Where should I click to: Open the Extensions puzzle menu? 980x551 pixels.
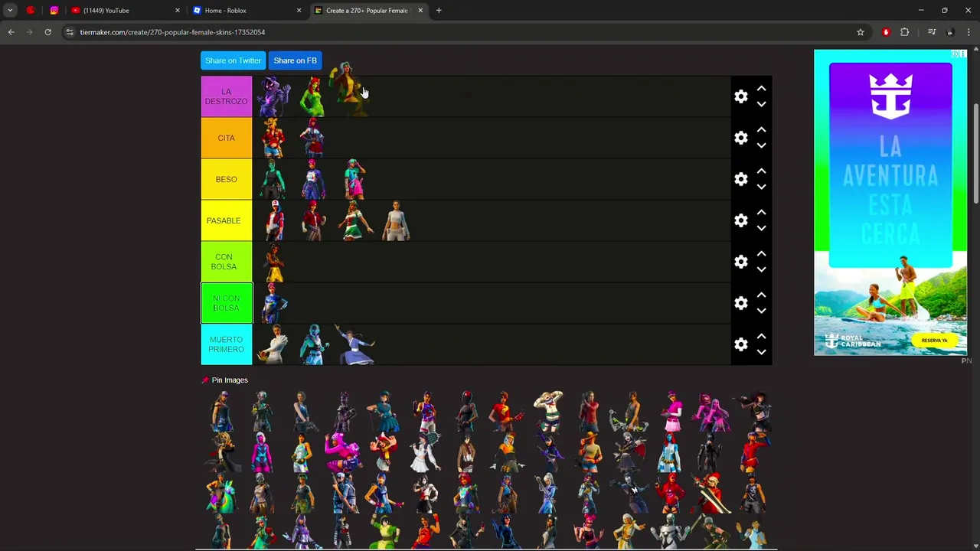(x=905, y=32)
